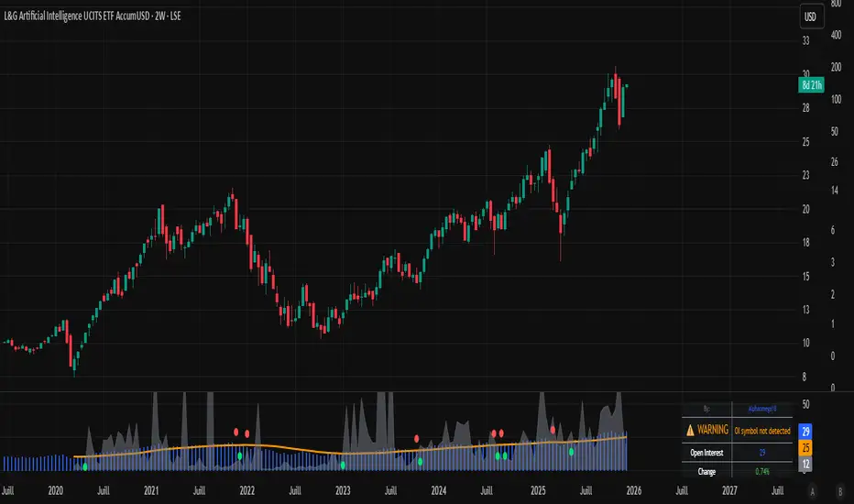Viewport: 854px width, 504px height.
Task: Click the 2024 label on the time axis
Action: pyautogui.click(x=438, y=491)
